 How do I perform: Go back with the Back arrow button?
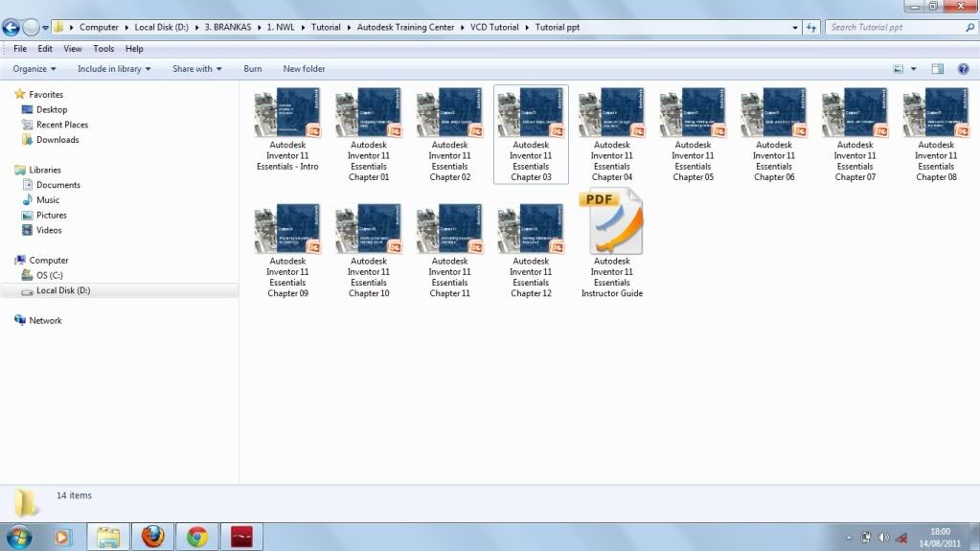[x=11, y=28]
